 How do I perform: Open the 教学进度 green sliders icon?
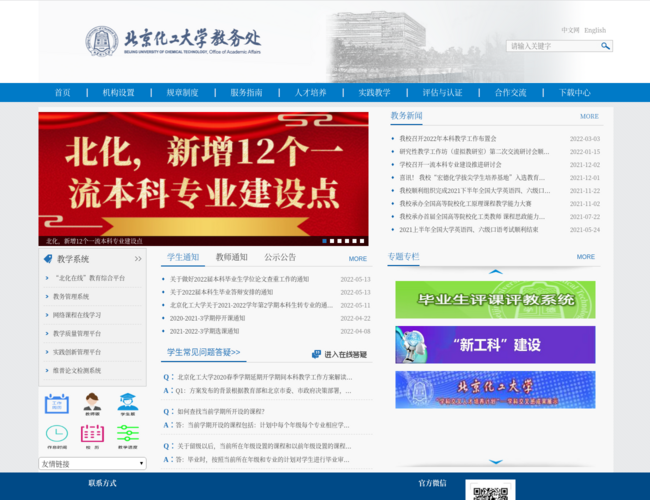128,437
